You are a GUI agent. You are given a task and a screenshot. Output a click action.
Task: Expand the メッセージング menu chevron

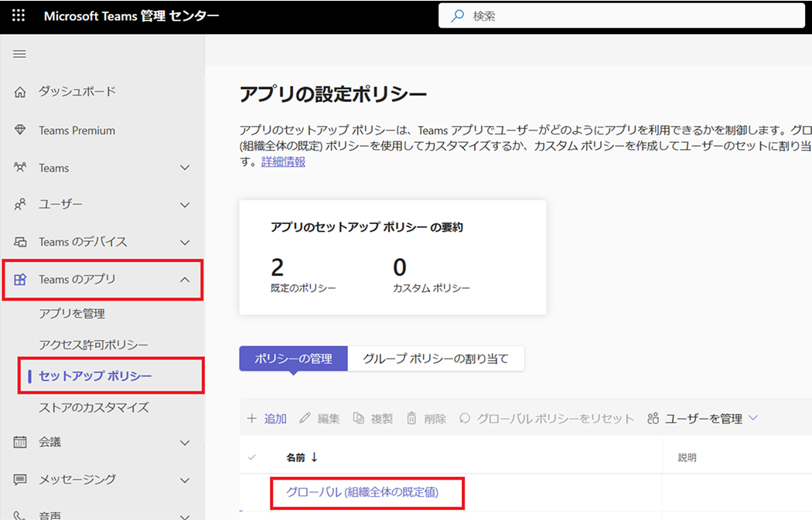[x=185, y=480]
